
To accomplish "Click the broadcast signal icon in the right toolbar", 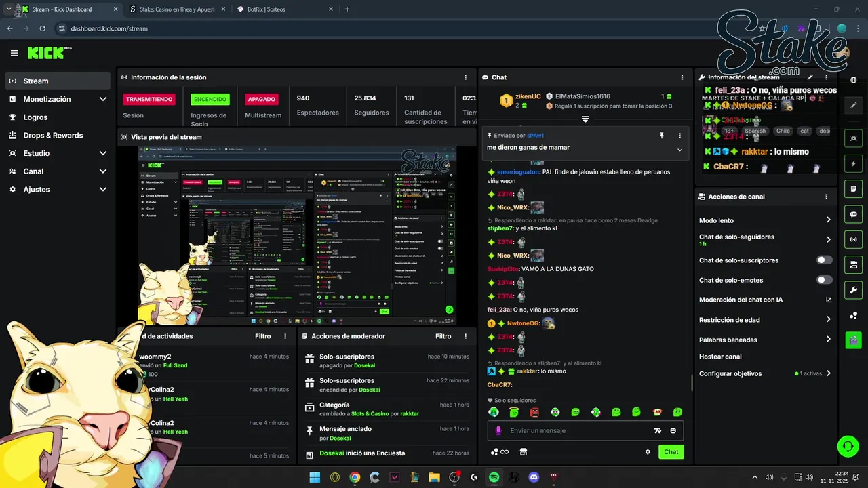I will 853,239.
